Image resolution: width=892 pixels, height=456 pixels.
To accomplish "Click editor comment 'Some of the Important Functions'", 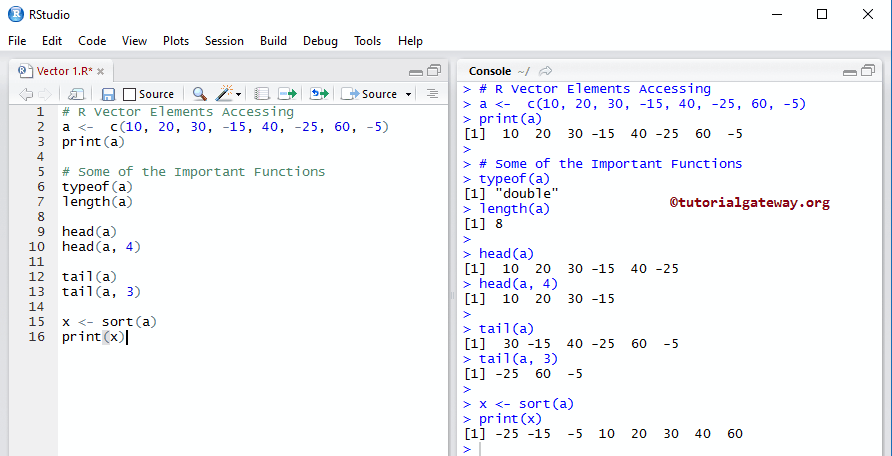I will click(x=201, y=172).
